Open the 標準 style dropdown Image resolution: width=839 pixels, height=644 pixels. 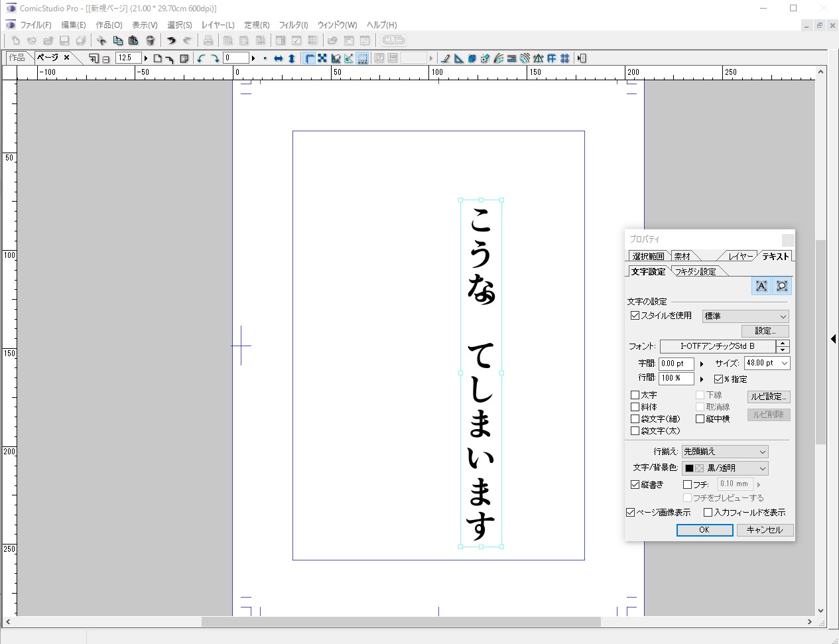click(x=745, y=316)
